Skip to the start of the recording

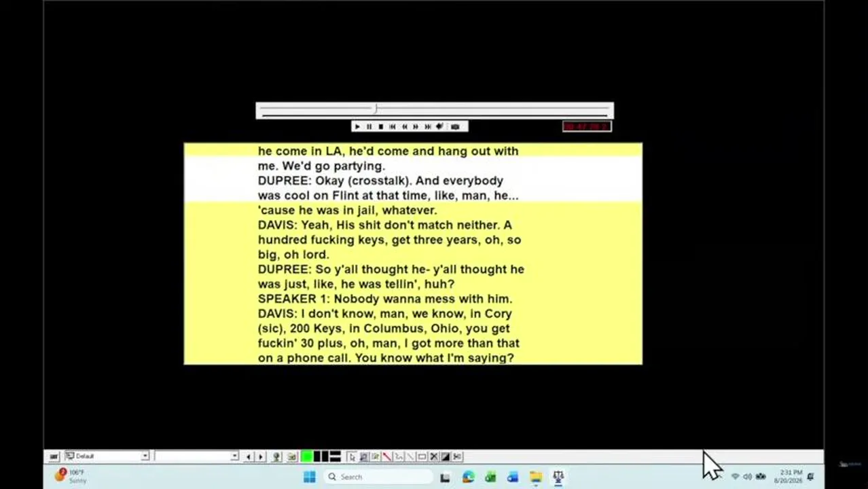[x=392, y=126]
